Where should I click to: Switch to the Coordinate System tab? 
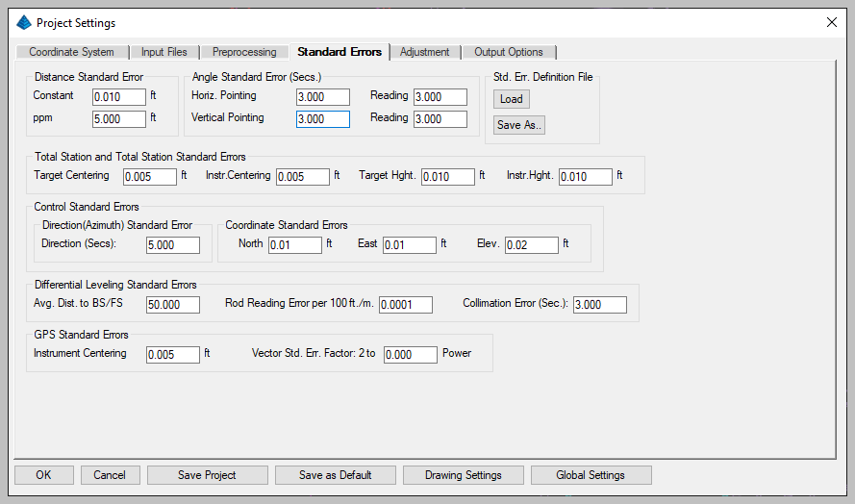coord(71,52)
